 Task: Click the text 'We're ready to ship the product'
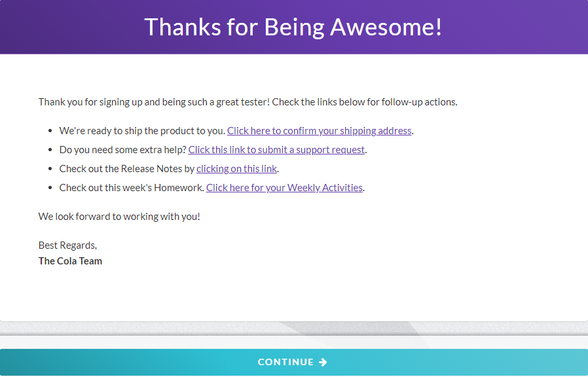(142, 130)
